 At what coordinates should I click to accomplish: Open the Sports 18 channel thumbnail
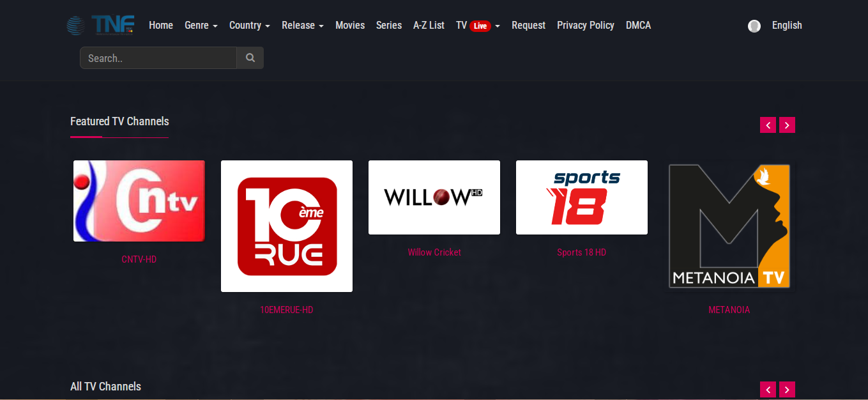[x=582, y=197]
